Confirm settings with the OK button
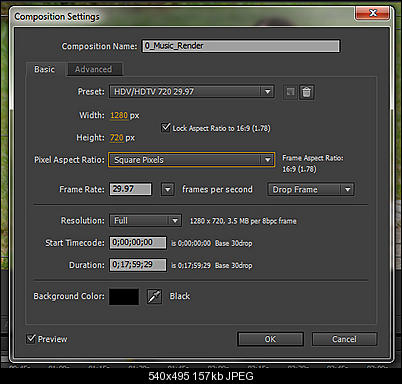The height and width of the screenshot is (384, 402). pyautogui.click(x=270, y=339)
